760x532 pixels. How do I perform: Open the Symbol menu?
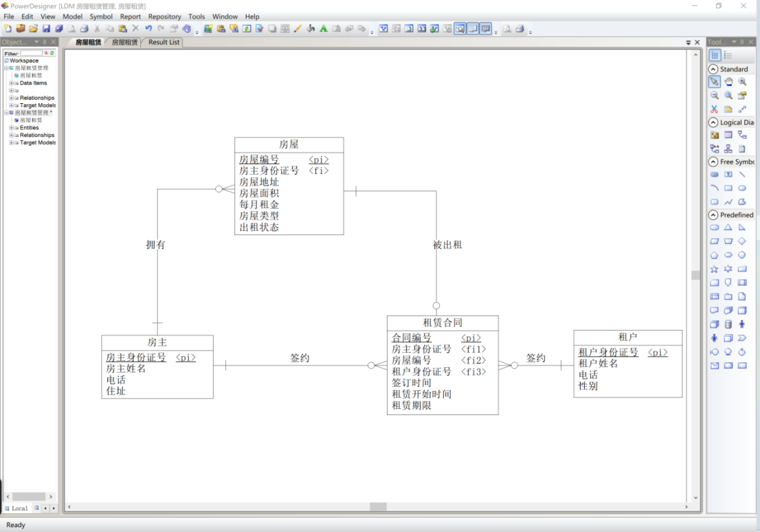pos(101,16)
